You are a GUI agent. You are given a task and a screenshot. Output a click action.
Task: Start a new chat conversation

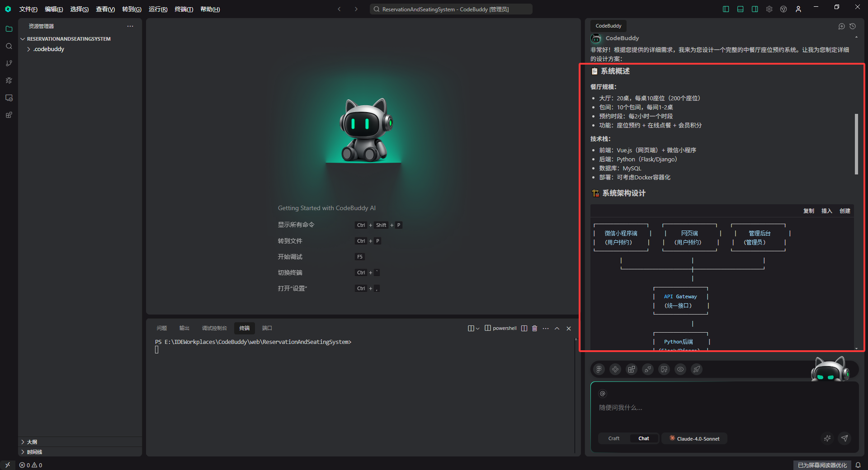tap(841, 26)
